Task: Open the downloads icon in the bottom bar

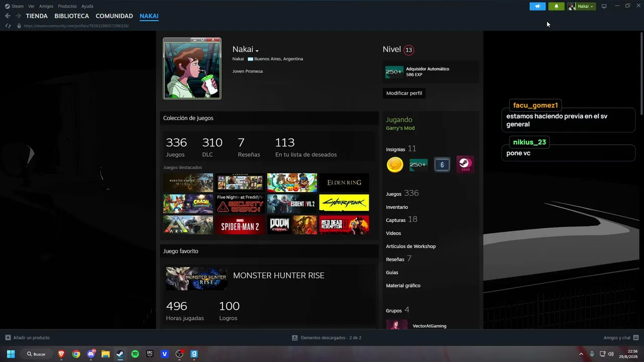Action: (x=295, y=338)
